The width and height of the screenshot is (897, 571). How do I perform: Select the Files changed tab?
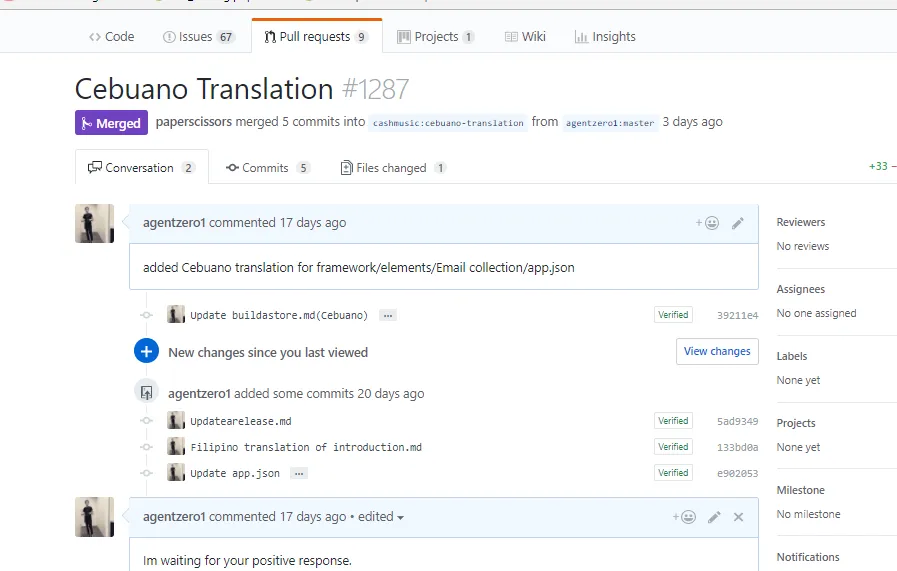pyautogui.click(x=393, y=168)
